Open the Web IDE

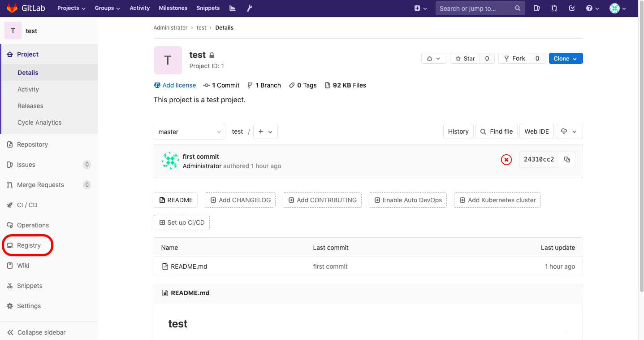tap(536, 131)
